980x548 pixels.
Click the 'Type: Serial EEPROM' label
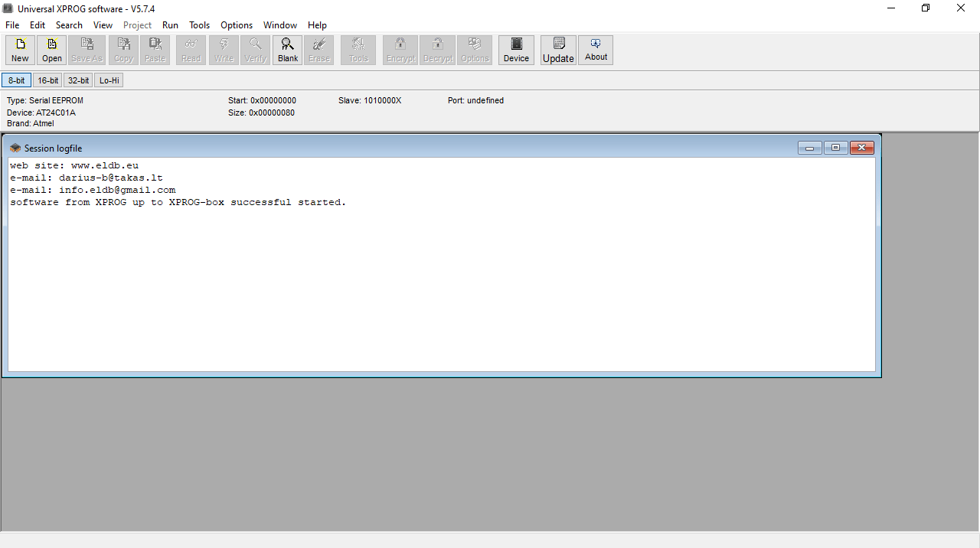45,100
